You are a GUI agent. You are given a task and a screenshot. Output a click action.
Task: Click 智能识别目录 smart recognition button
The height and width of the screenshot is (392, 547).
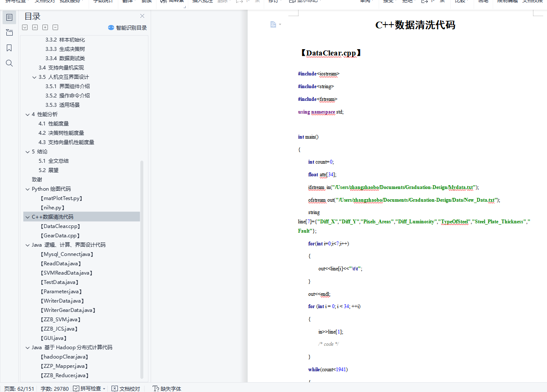tap(127, 28)
